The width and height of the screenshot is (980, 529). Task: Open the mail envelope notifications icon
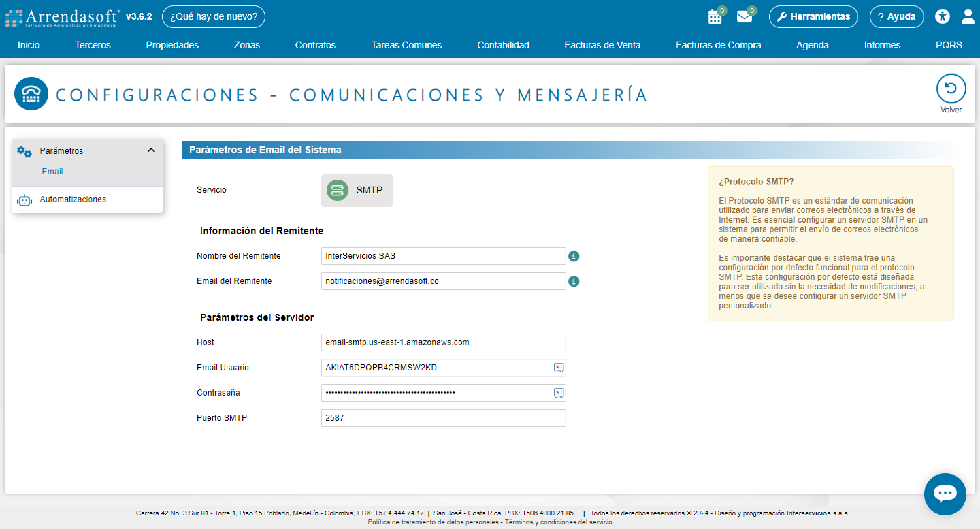coord(744,17)
